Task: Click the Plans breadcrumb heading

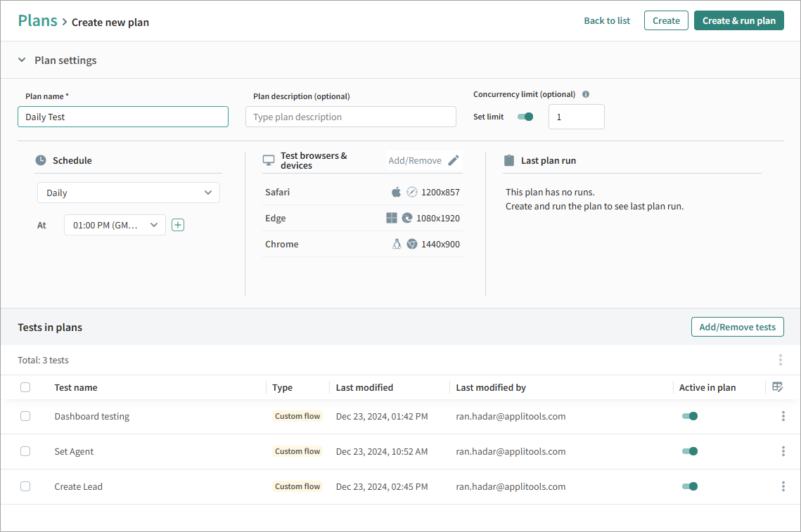Action: click(37, 20)
